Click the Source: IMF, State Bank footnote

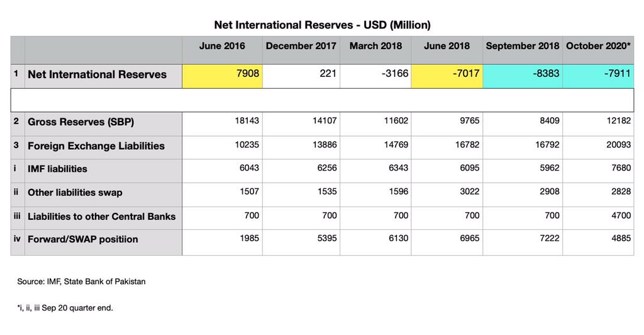[81, 281]
